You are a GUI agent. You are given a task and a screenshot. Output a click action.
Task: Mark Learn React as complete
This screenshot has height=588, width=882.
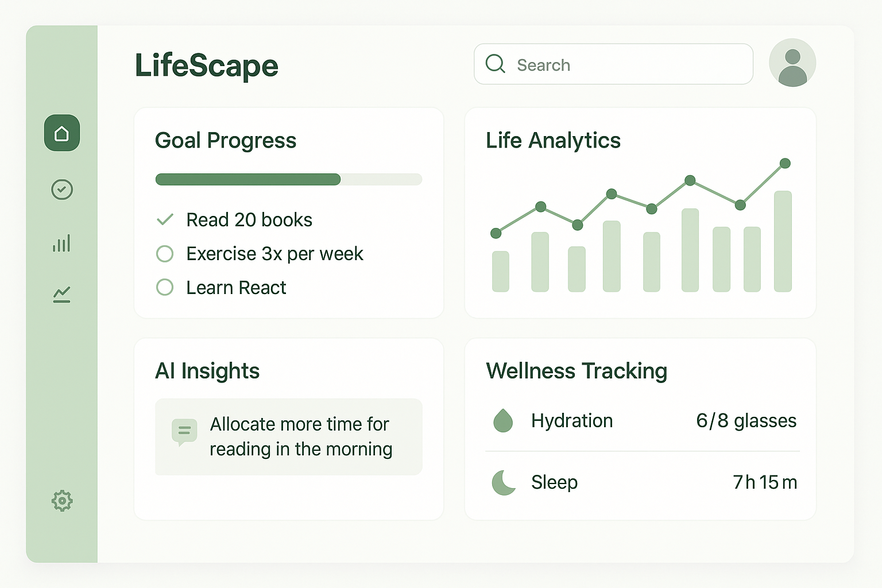165,287
